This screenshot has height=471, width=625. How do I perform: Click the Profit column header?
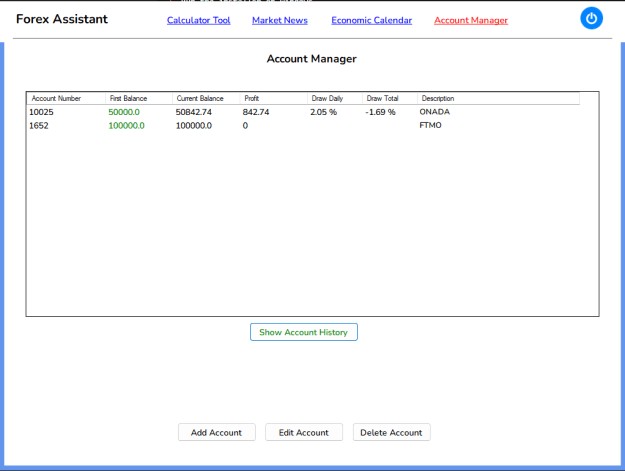click(273, 98)
